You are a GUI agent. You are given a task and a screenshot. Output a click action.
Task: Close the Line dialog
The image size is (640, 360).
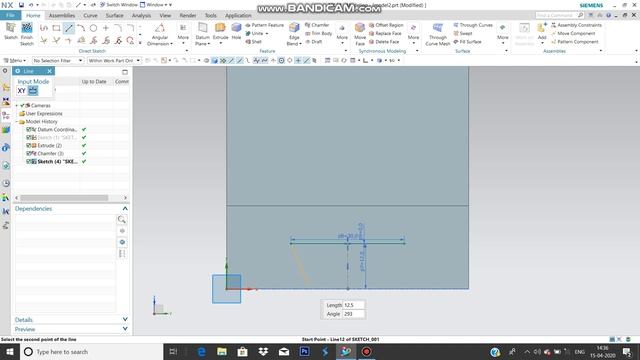[x=49, y=71]
